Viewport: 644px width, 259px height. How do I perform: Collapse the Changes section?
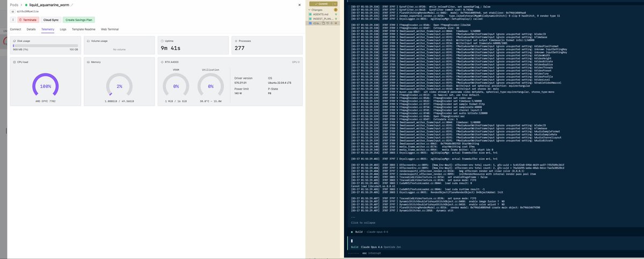309,10
